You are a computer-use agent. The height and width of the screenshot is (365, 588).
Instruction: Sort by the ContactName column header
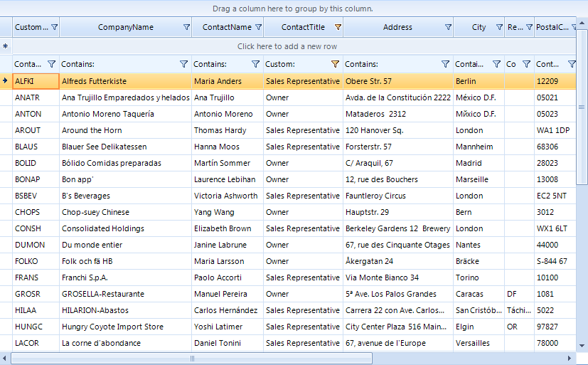point(228,27)
